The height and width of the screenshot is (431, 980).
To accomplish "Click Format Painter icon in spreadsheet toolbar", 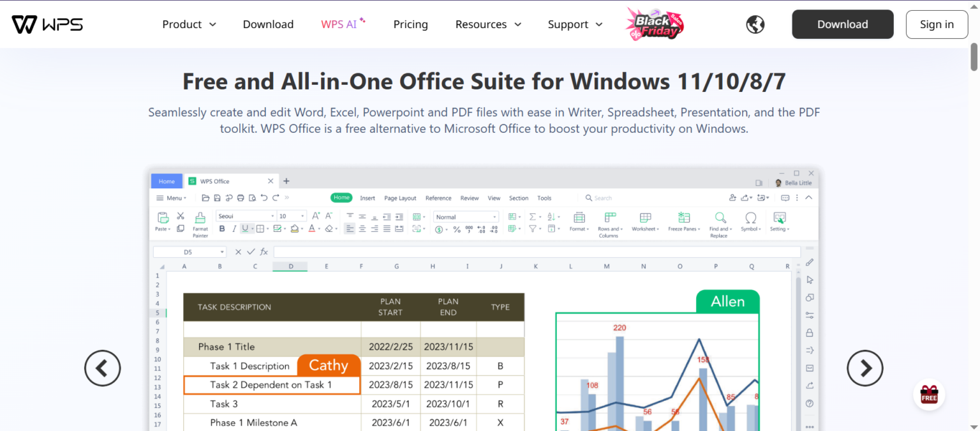I will click(x=200, y=218).
